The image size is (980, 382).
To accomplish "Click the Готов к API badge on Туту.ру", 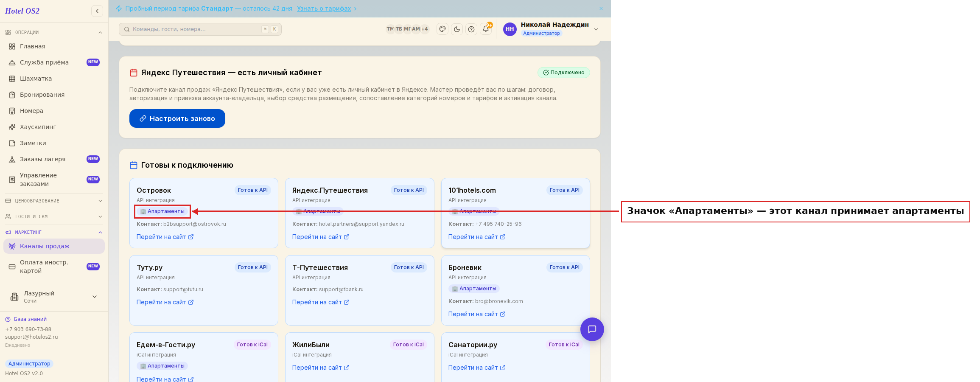I will [x=253, y=267].
